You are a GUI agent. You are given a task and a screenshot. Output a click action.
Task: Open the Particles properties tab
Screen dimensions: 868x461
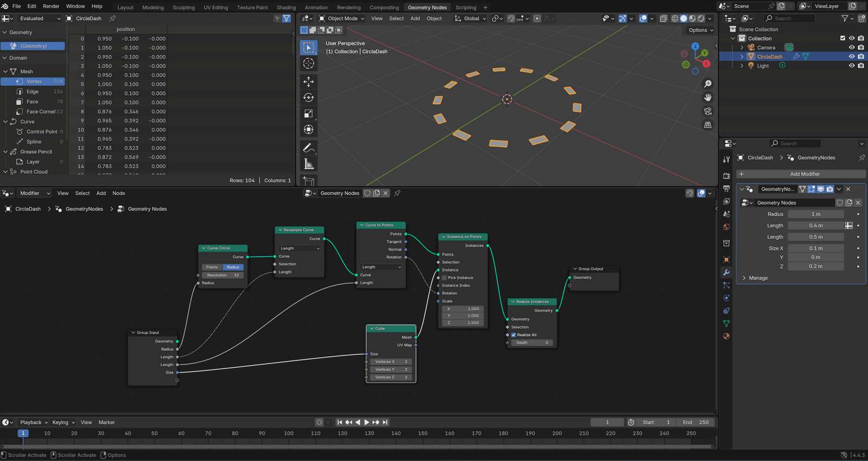coord(726,285)
